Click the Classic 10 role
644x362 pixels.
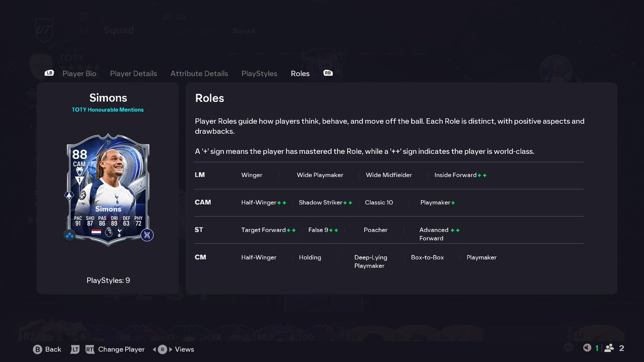[379, 203]
